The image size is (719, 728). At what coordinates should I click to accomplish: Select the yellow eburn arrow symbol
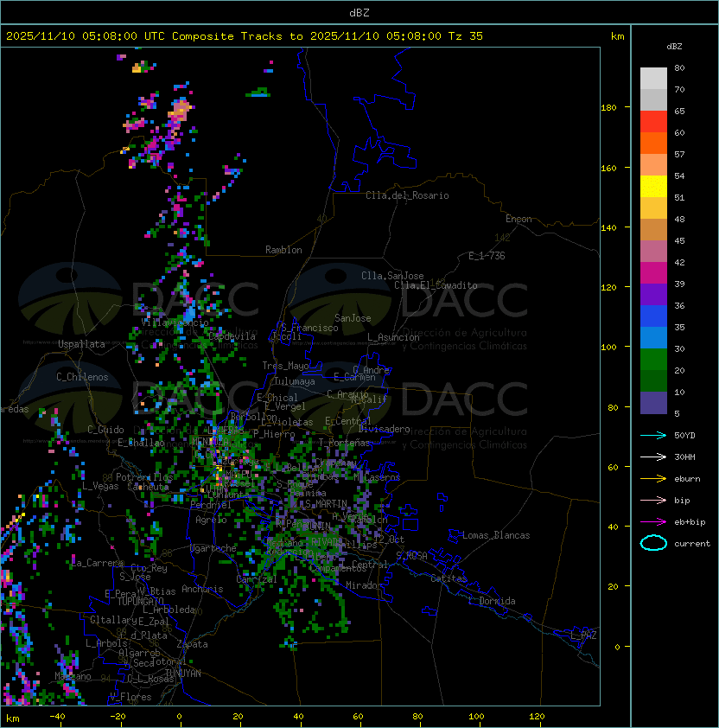[653, 479]
